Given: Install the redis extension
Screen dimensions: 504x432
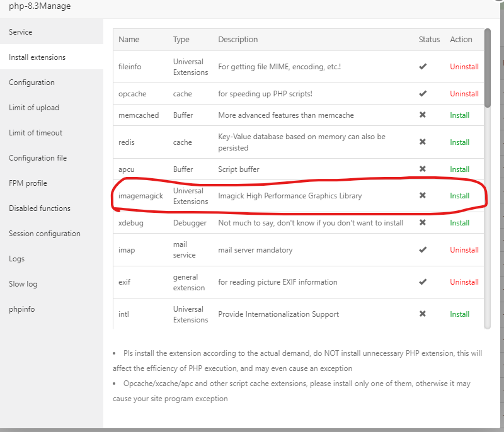Looking at the screenshot, I should 460,142.
